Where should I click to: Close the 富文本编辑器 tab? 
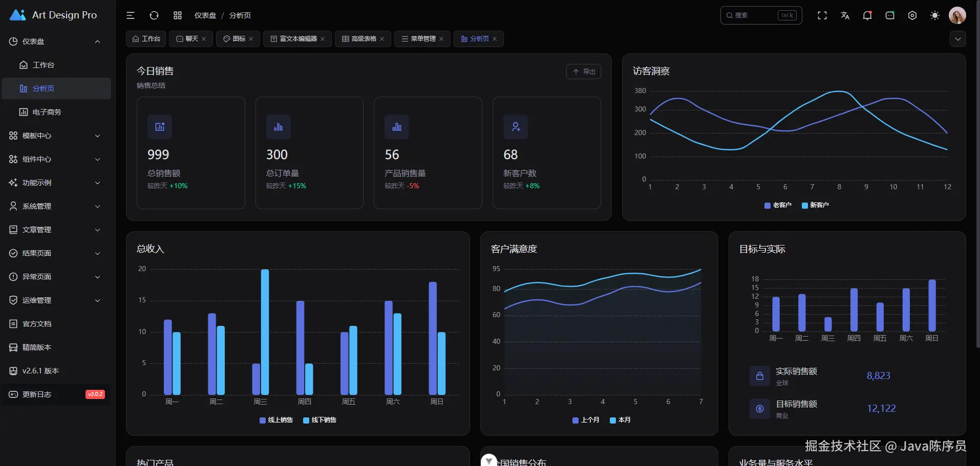point(323,39)
